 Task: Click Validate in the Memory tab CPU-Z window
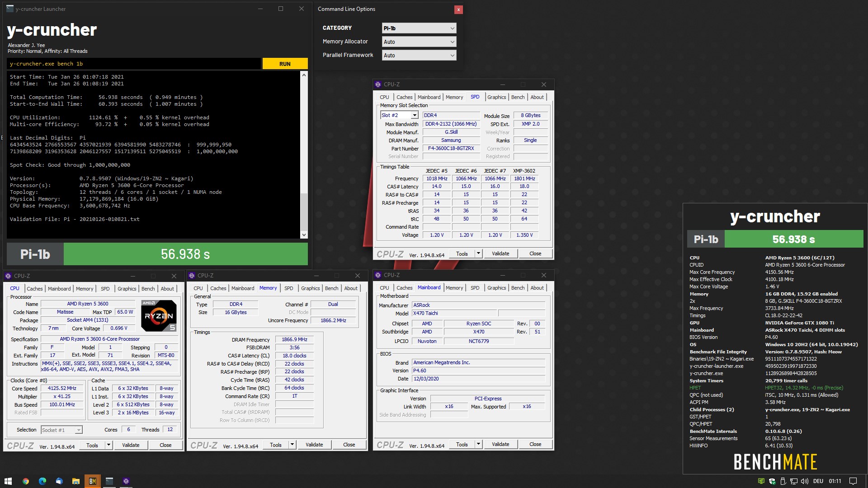(x=314, y=445)
